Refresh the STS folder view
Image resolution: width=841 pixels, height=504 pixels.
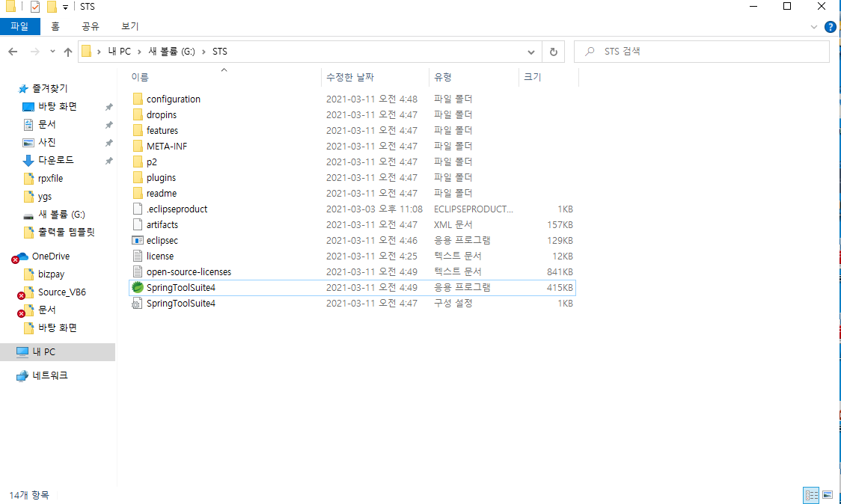click(x=554, y=52)
